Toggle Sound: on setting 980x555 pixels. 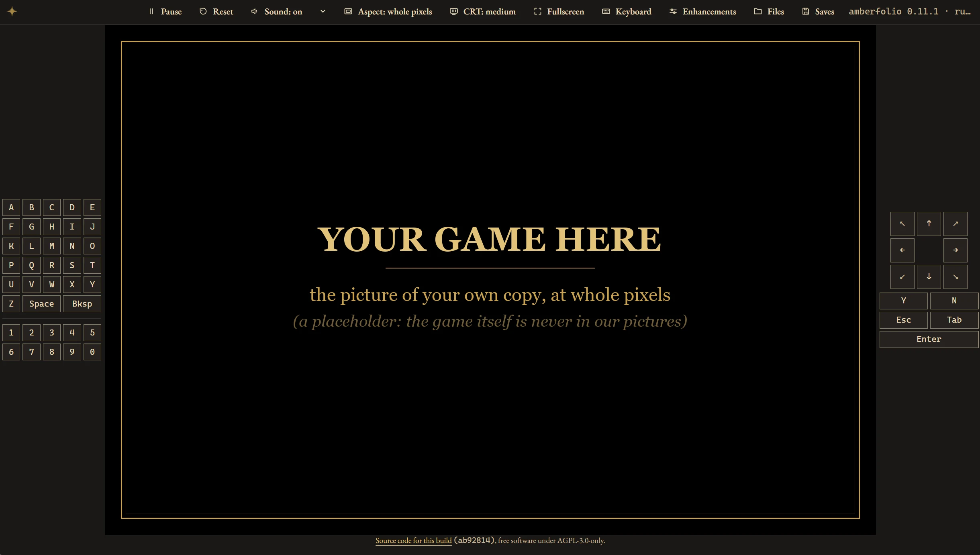coord(277,12)
